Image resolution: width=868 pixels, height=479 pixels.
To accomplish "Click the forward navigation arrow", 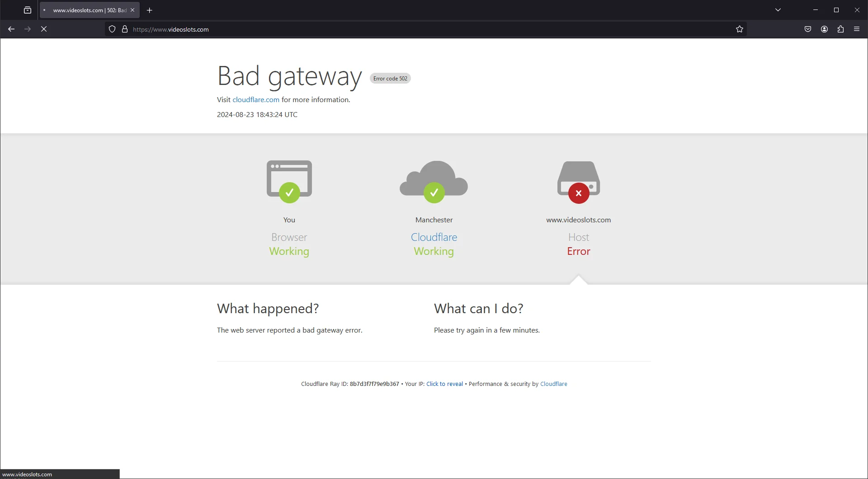I will (x=28, y=29).
